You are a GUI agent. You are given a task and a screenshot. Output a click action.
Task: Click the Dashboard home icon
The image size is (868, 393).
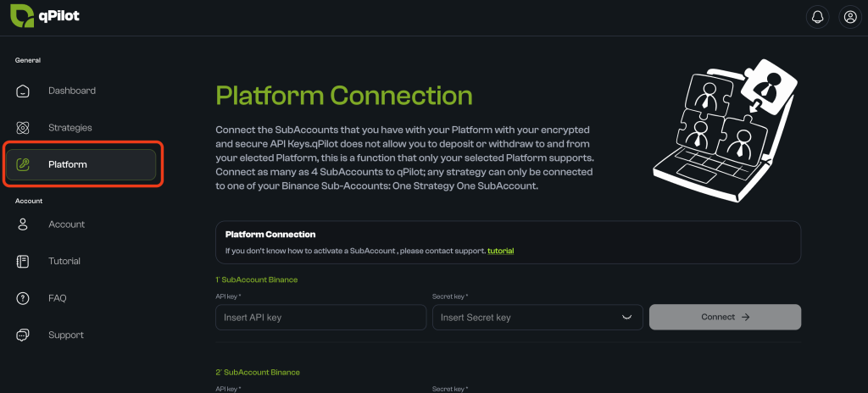click(x=23, y=91)
